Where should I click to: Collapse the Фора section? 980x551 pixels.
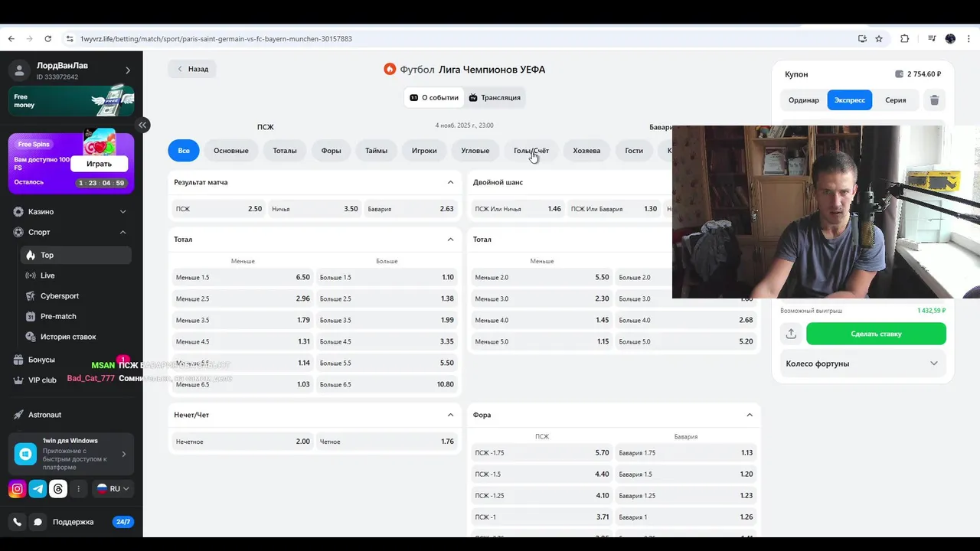point(750,415)
